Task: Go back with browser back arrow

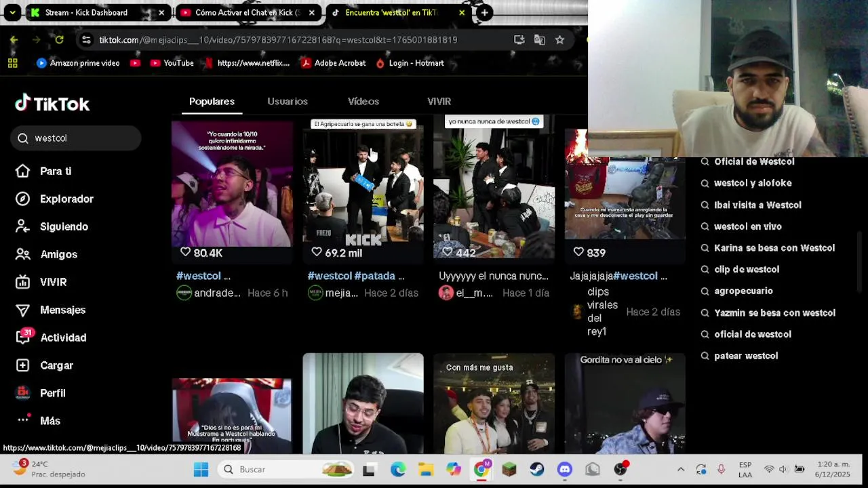Action: [x=14, y=40]
